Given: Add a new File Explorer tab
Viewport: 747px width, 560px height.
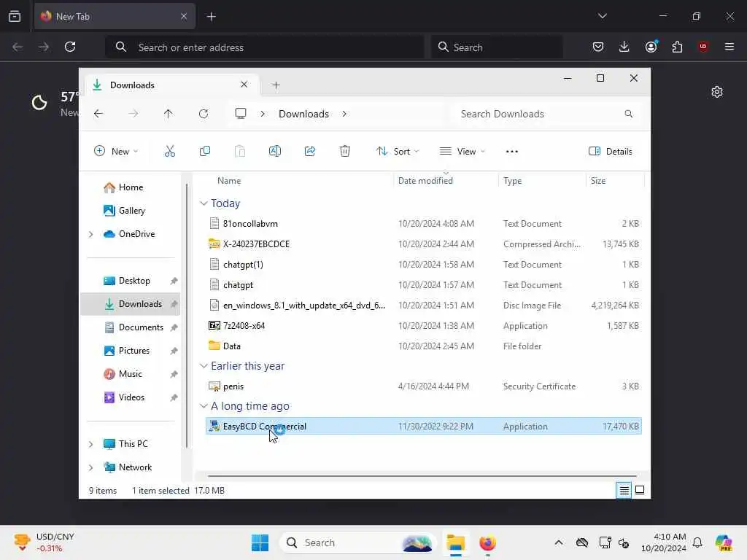Looking at the screenshot, I should pos(276,85).
